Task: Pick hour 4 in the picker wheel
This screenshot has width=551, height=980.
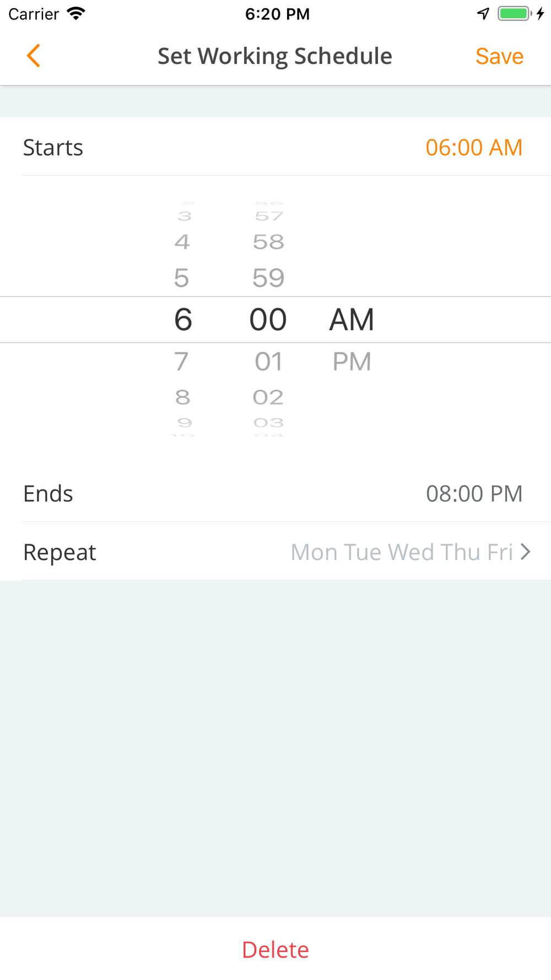Action: (182, 242)
